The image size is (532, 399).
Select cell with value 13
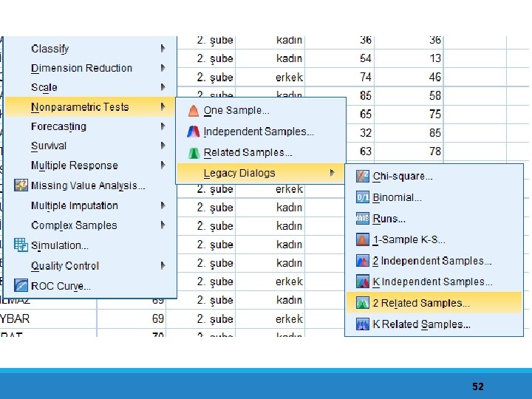(x=409, y=58)
